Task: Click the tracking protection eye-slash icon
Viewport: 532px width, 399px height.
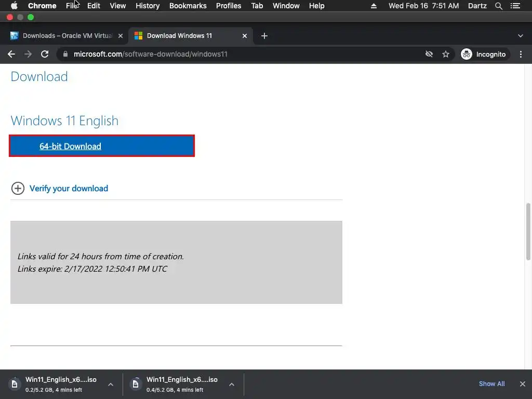Action: coord(429,54)
